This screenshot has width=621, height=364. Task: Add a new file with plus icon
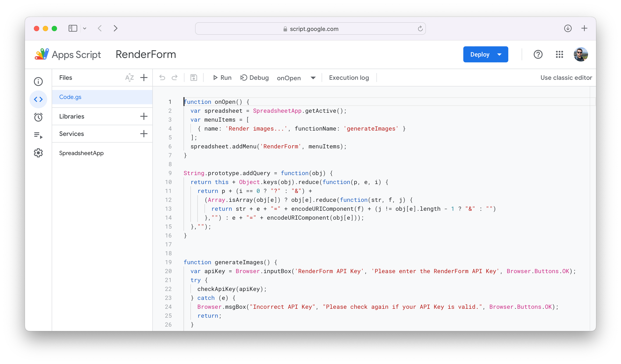144,78
